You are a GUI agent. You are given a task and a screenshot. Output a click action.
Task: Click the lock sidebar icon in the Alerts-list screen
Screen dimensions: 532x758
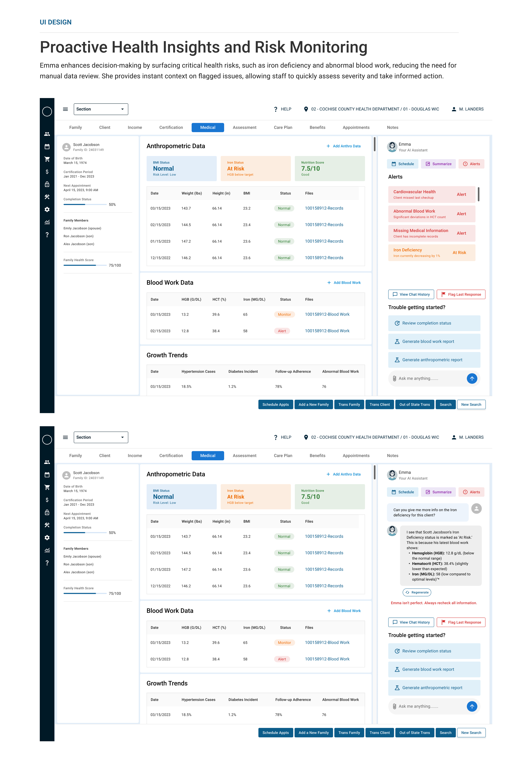click(x=47, y=184)
